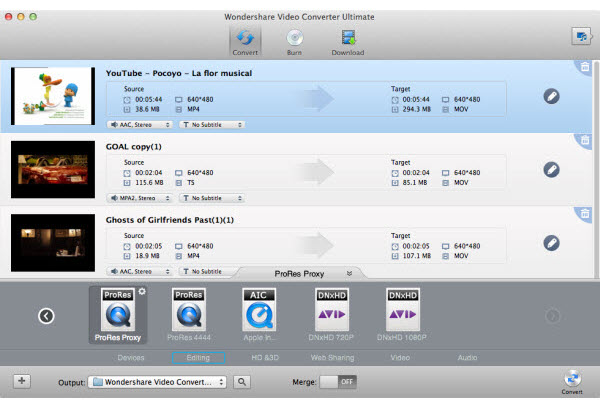
Task: Select the ProRes Proxy format preset
Action: coord(118,315)
